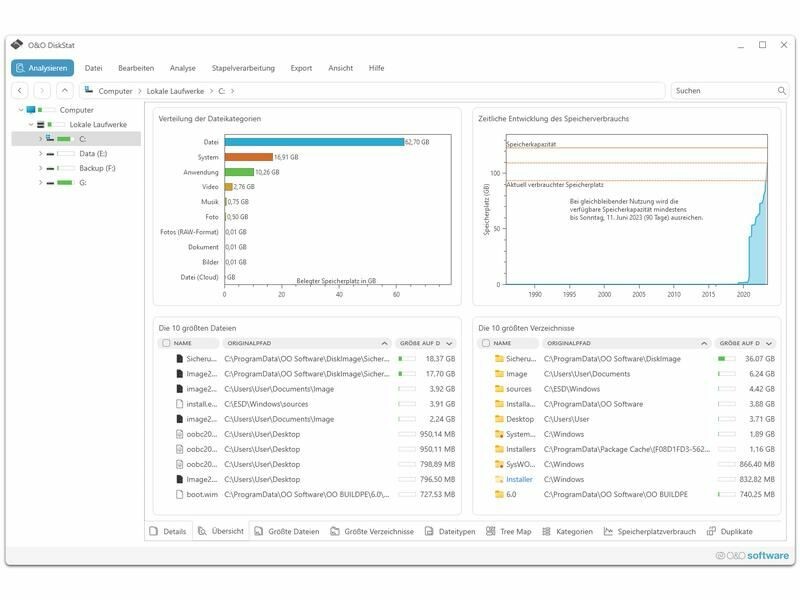
Task: Navigate forward with the right arrow
Action: [41, 91]
